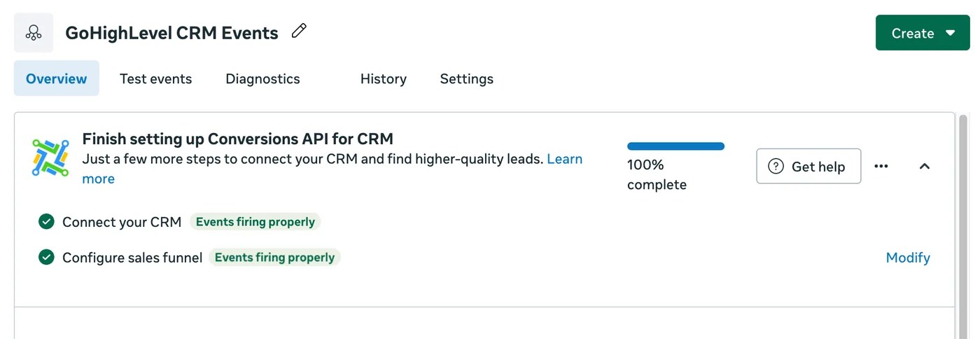Image resolution: width=980 pixels, height=339 pixels.
Task: Follow the Learn more link
Action: 564,159
